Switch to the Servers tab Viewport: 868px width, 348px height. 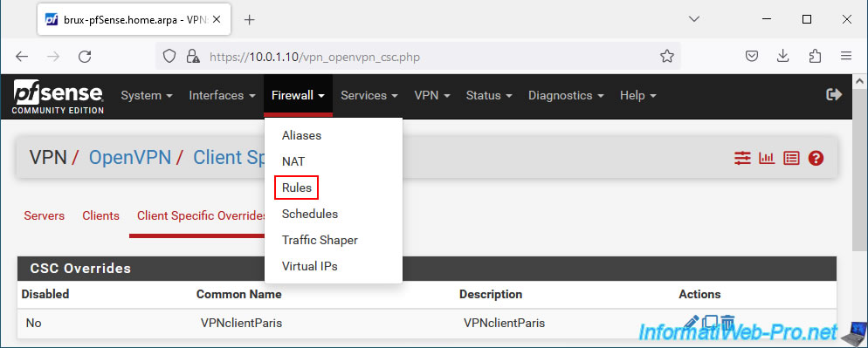(45, 215)
